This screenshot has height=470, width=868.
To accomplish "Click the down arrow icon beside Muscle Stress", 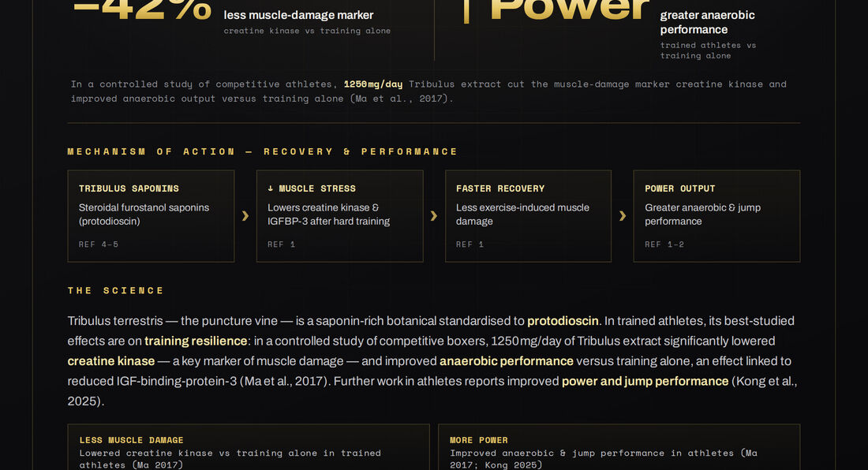I will point(270,188).
